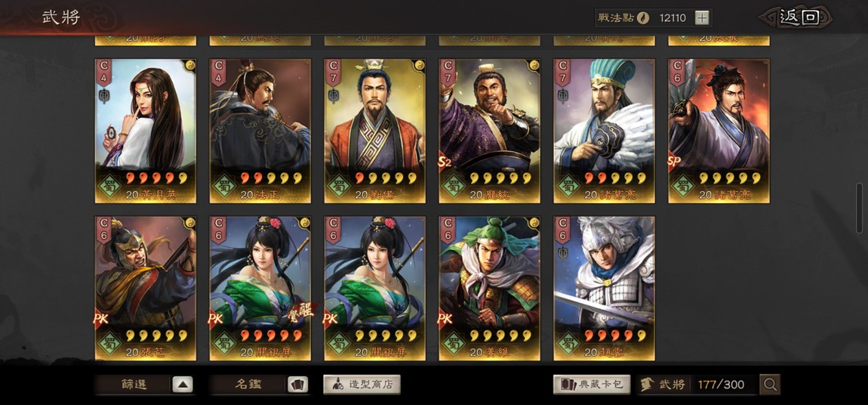Screen dimensions: 868x405
Task: Select the awakened 關銀屏 card
Action: coord(260,288)
